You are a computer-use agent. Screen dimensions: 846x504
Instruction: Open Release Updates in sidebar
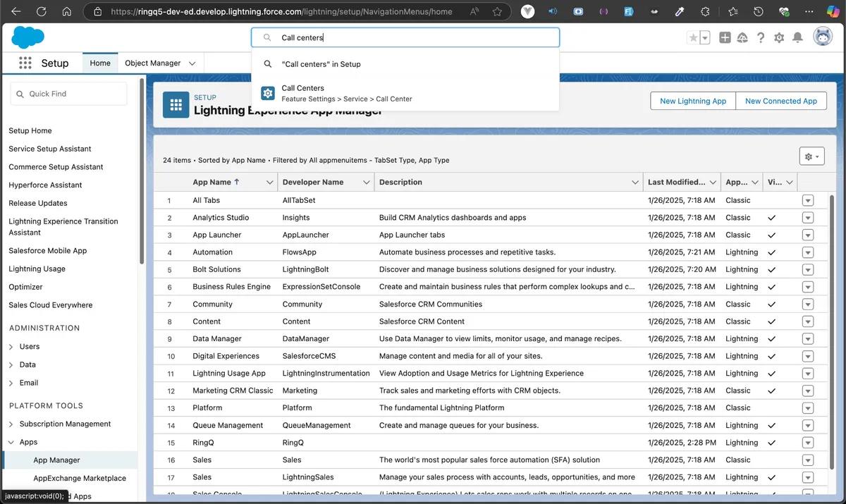[x=38, y=203]
